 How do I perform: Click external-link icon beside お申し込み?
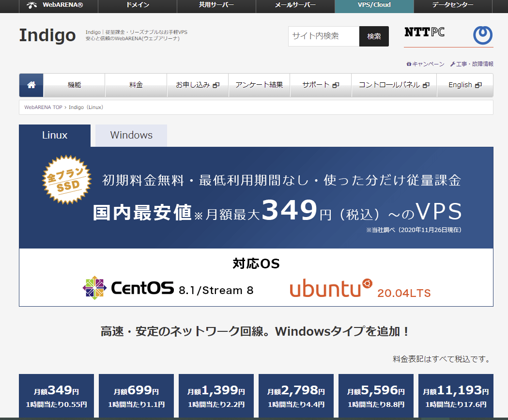pyautogui.click(x=216, y=85)
